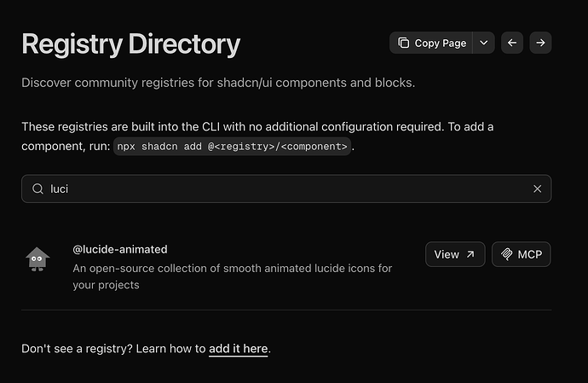Image resolution: width=588 pixels, height=383 pixels.
Task: Select the @lucide-animated registry title
Action: pos(119,249)
